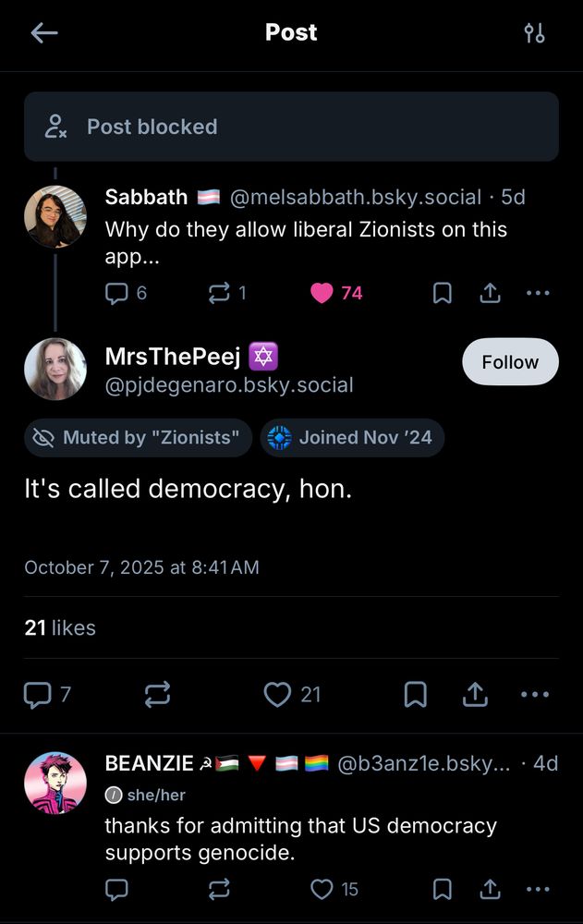Reply to Sabbath's post
The image size is (583, 924).
pyautogui.click(x=116, y=293)
